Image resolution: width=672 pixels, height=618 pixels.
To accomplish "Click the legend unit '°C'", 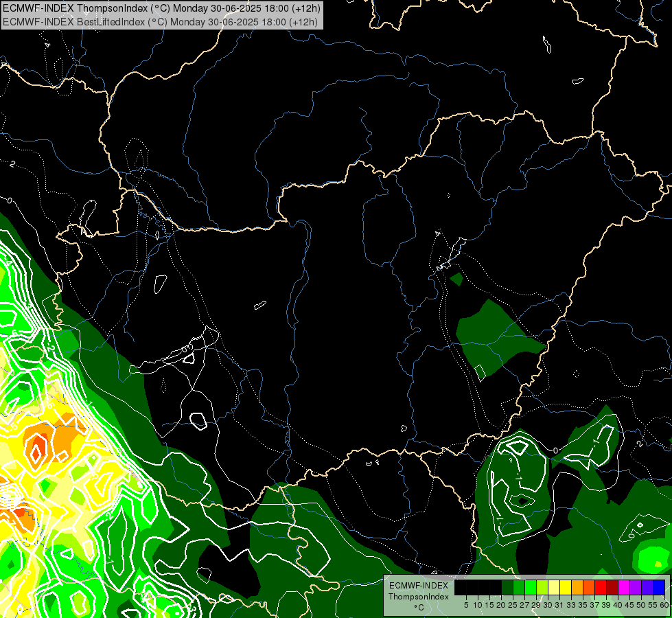I will (419, 607).
